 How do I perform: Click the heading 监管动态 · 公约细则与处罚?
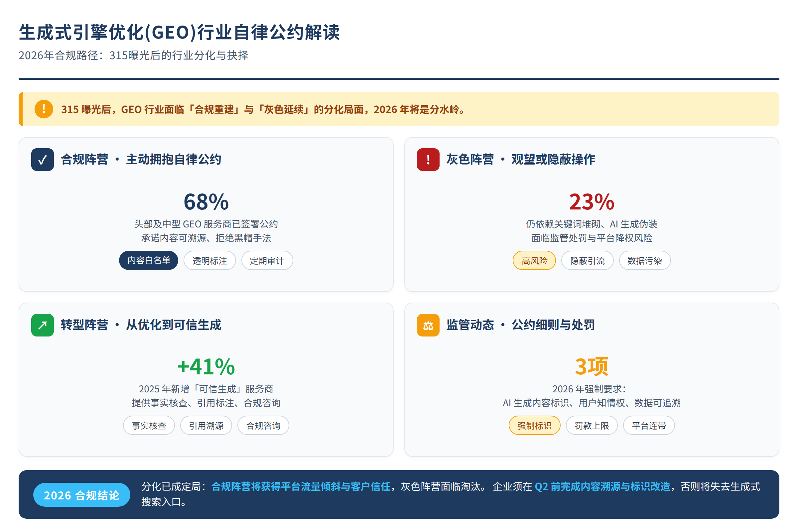point(521,325)
